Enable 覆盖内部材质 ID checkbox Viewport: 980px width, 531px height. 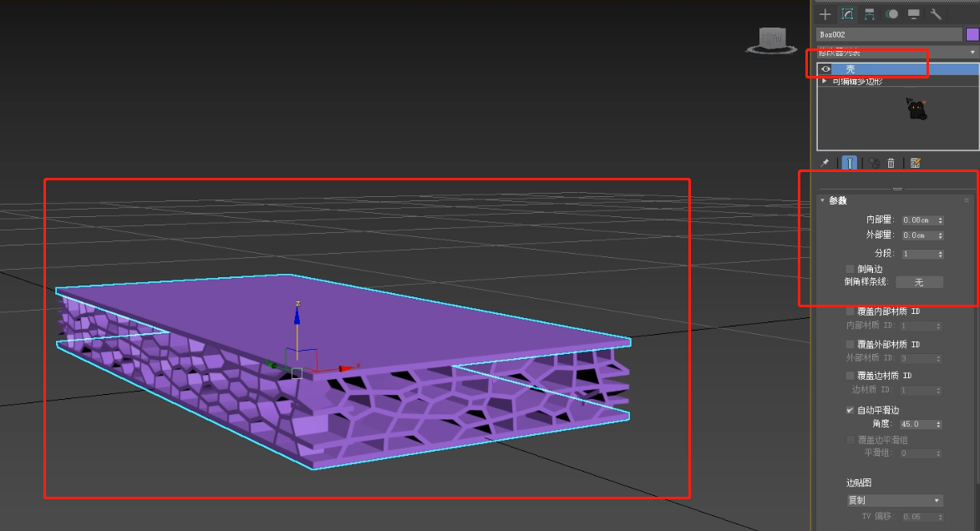[x=850, y=311]
